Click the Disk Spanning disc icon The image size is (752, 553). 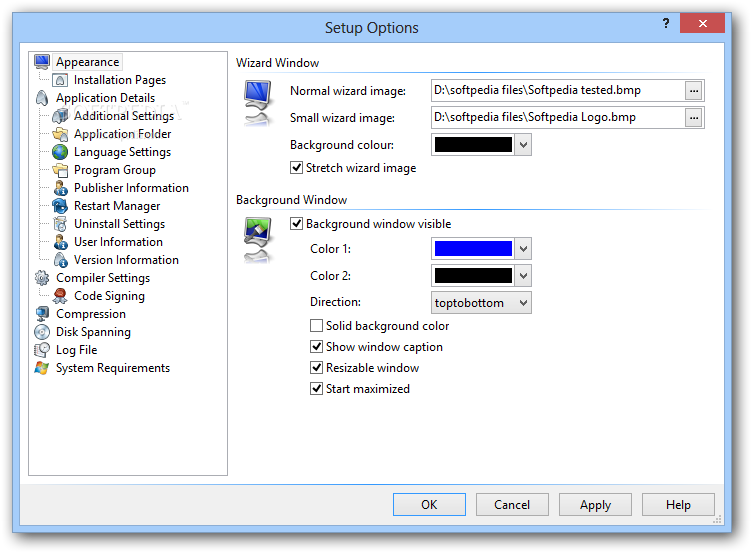[42, 332]
